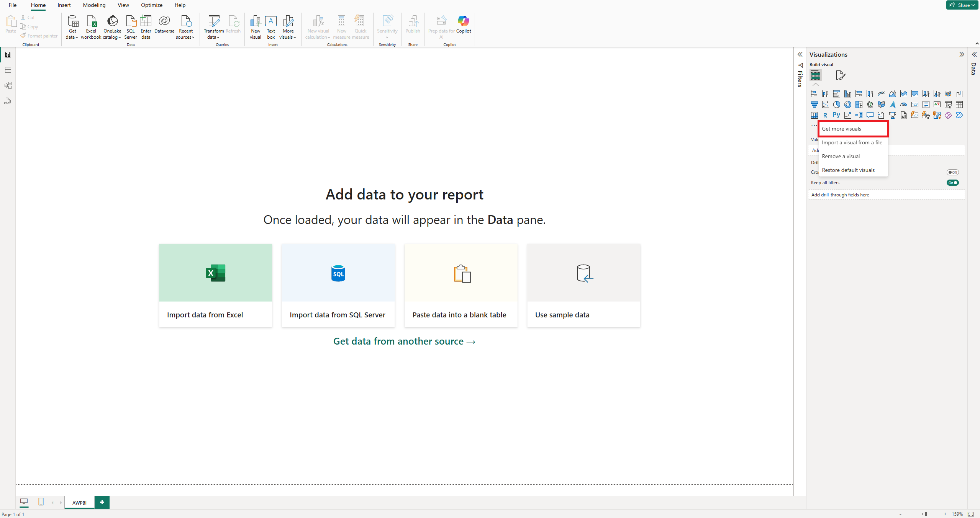Select the Decomposition tree visual
The height and width of the screenshot is (518, 980).
(859, 115)
